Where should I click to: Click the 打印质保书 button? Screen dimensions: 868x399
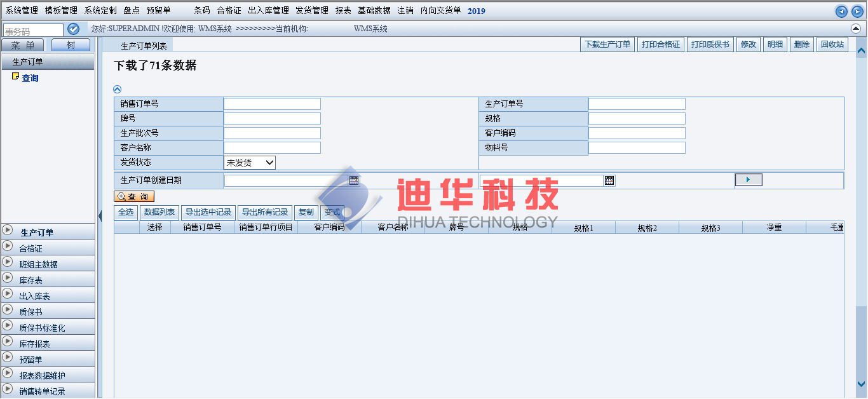click(x=710, y=44)
